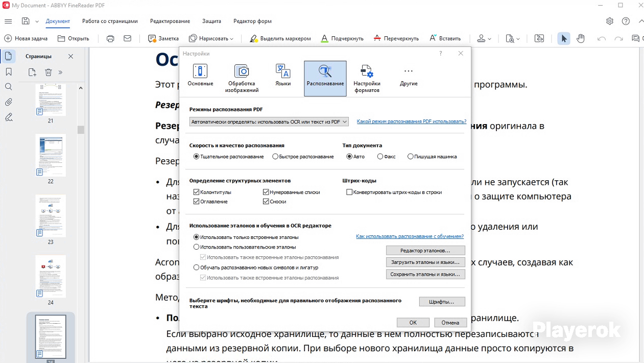This screenshot has height=363, width=644.
Task: Open the Image processing settings section
Action: 242,79
